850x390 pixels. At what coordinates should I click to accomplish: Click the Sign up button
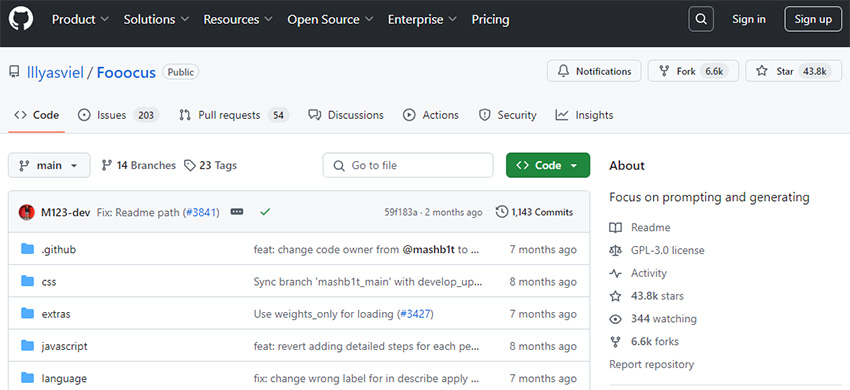(813, 20)
